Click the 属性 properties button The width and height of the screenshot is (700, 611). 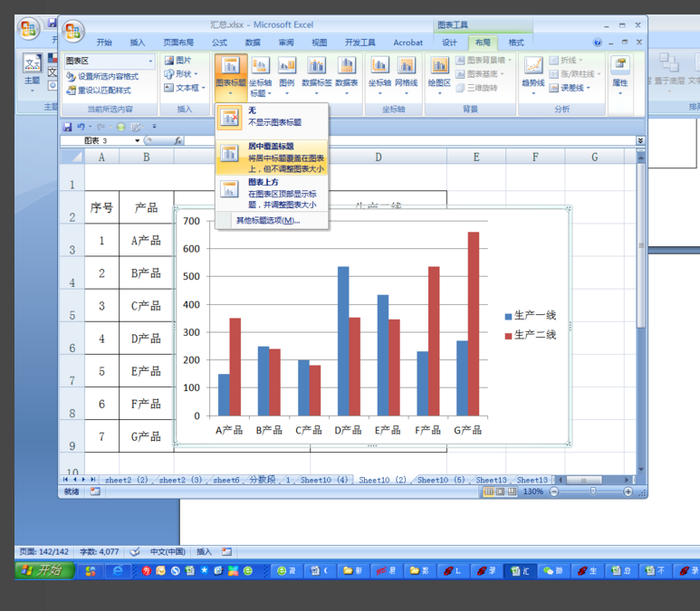620,76
